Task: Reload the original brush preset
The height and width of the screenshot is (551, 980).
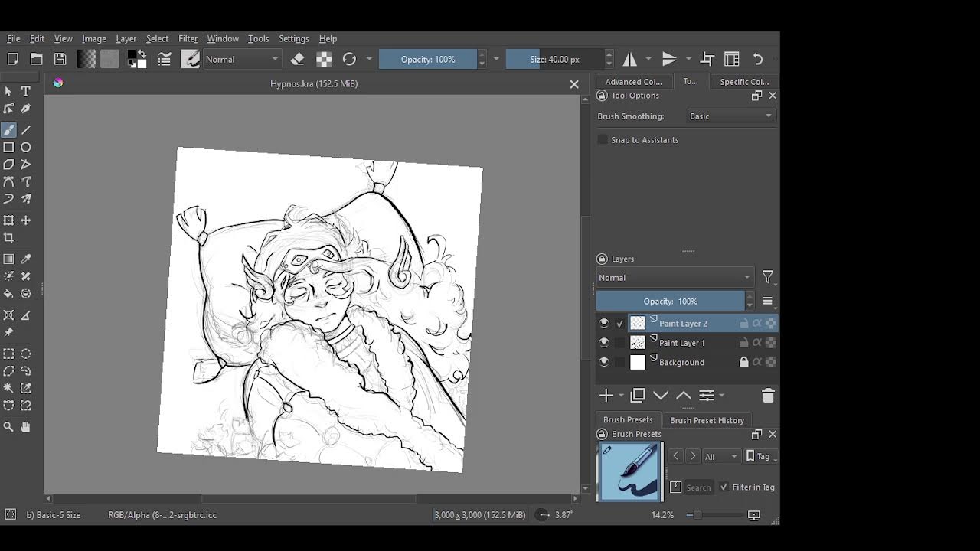Action: pos(349,59)
